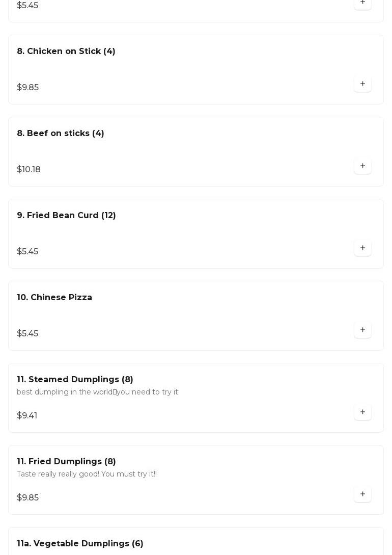Click the $9.85 Chicken on Stick price
This screenshot has height=555, width=392.
click(27, 88)
